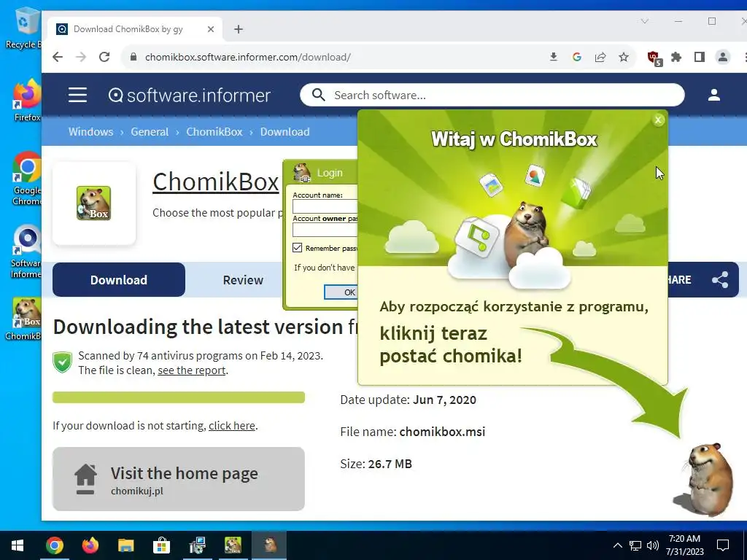The width and height of the screenshot is (747, 560).
Task: Open Chrome tab search chevron
Action: click(645, 21)
